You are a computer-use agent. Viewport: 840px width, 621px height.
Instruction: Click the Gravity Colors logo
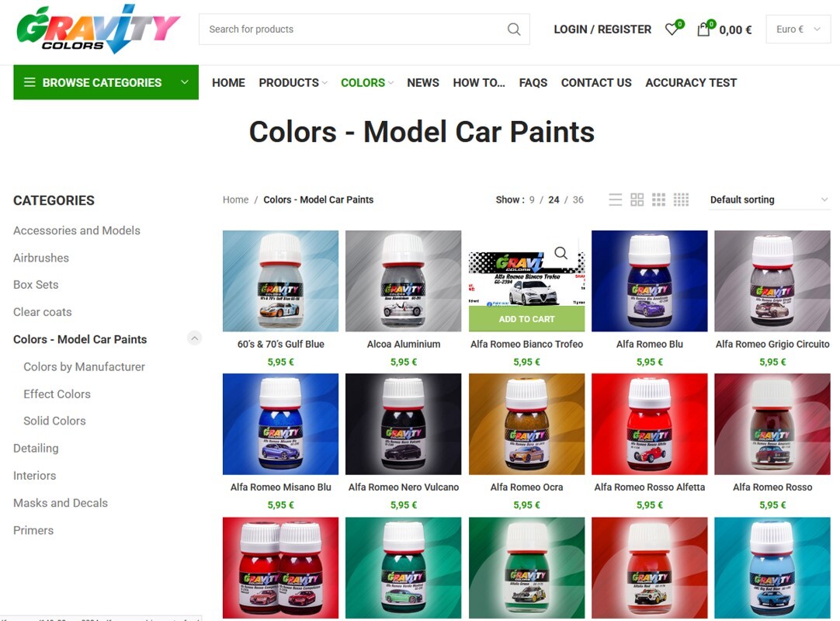(98, 29)
